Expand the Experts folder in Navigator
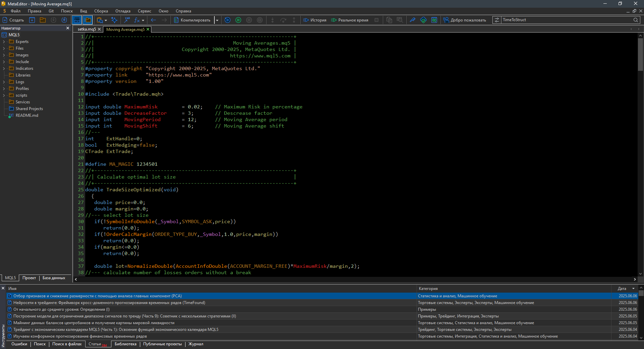The width and height of the screenshot is (644, 349). [4, 42]
